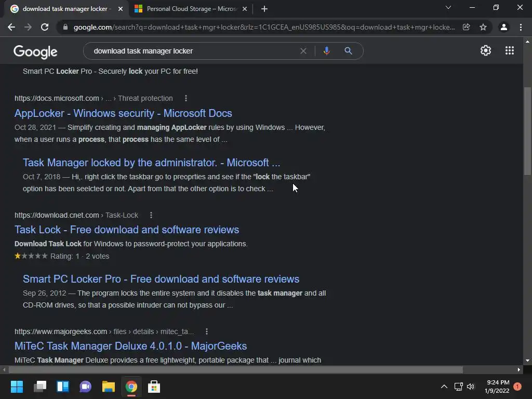Viewport: 532px width, 399px height.
Task: Go to the Google logo home
Action: point(35,51)
